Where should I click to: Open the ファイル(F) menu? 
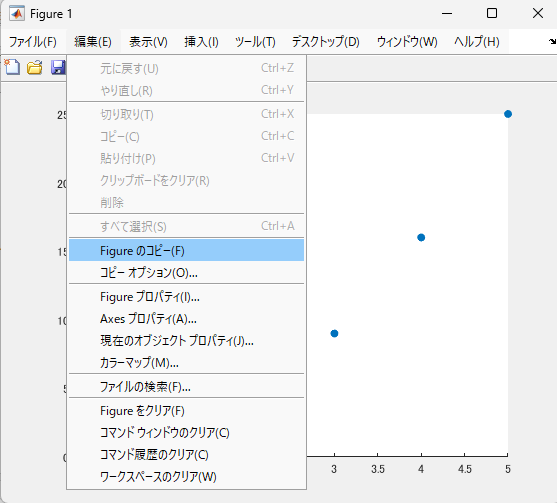point(33,42)
